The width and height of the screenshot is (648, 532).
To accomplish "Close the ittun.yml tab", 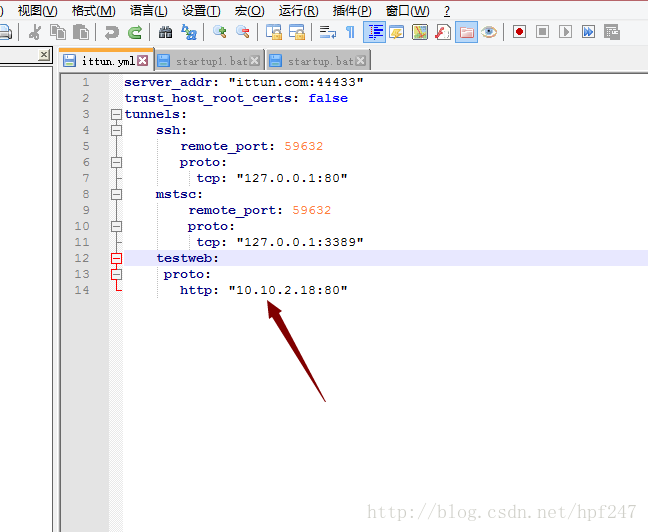I will 142,61.
